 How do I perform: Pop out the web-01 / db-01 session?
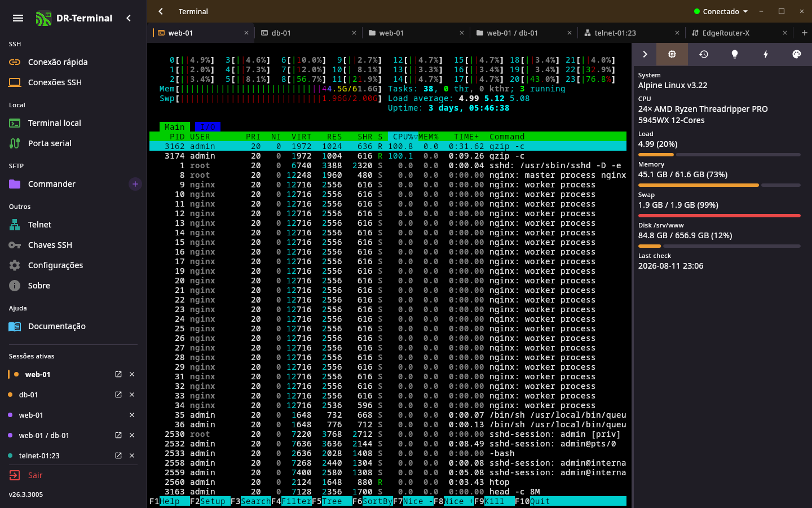click(118, 435)
